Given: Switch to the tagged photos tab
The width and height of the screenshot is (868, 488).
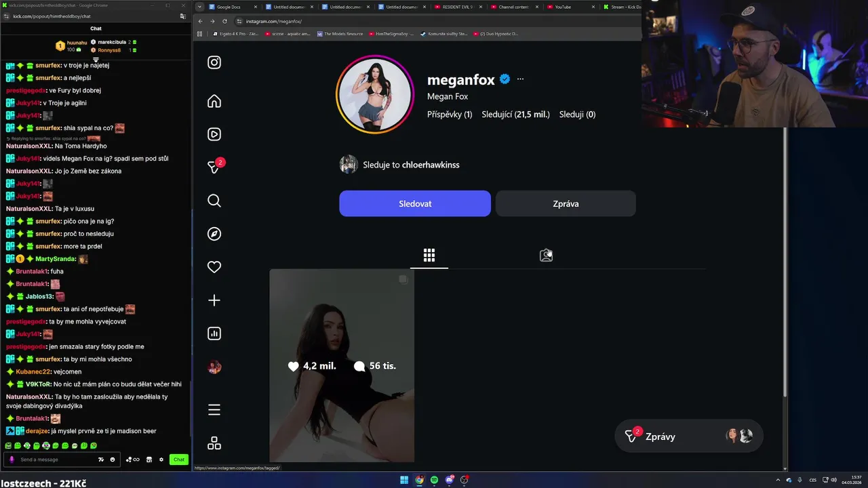Looking at the screenshot, I should (546, 256).
